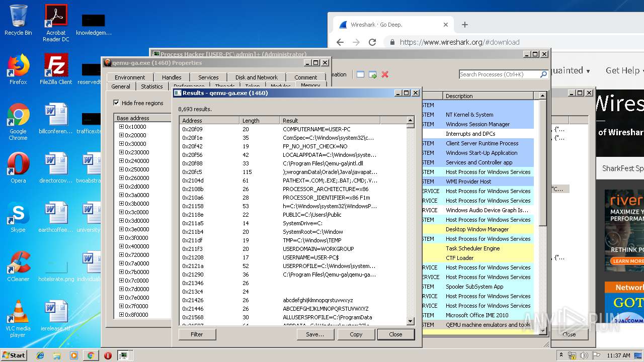Switch to Services tab
The width and height of the screenshot is (644, 362).
[x=208, y=77]
